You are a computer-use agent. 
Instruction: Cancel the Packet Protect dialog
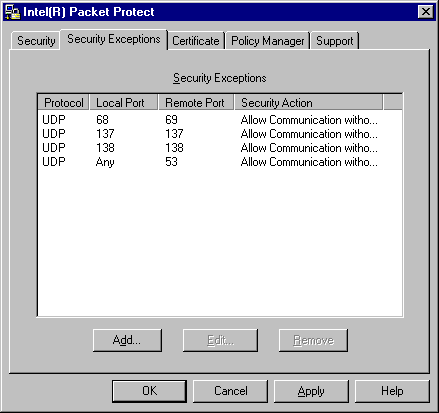231,391
